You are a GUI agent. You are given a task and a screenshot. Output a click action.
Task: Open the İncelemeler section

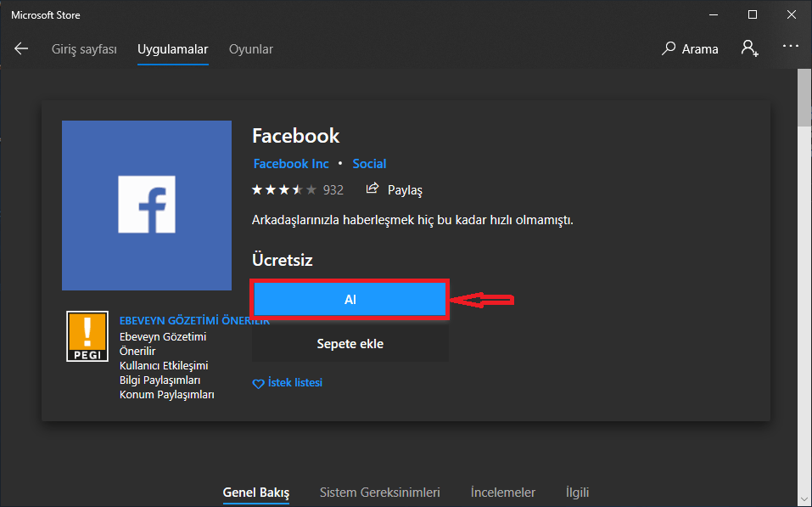pos(503,493)
